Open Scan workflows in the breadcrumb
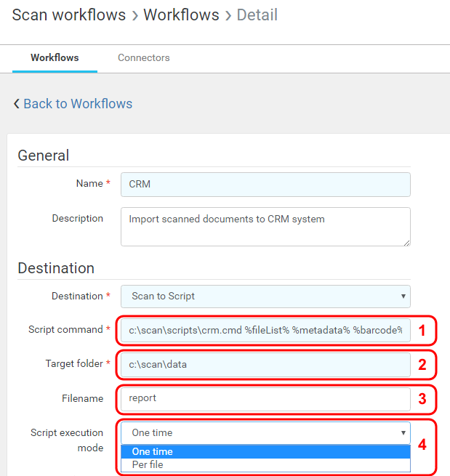Image resolution: width=450 pixels, height=476 pixels. click(68, 15)
